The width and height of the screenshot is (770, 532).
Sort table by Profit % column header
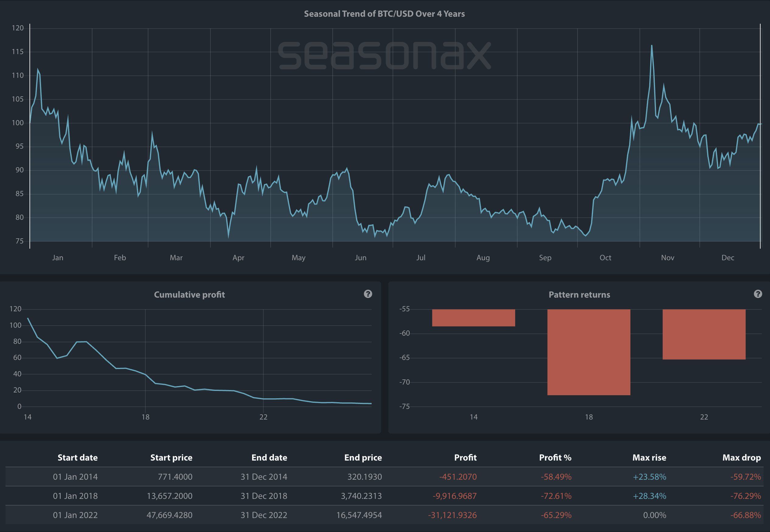click(555, 457)
